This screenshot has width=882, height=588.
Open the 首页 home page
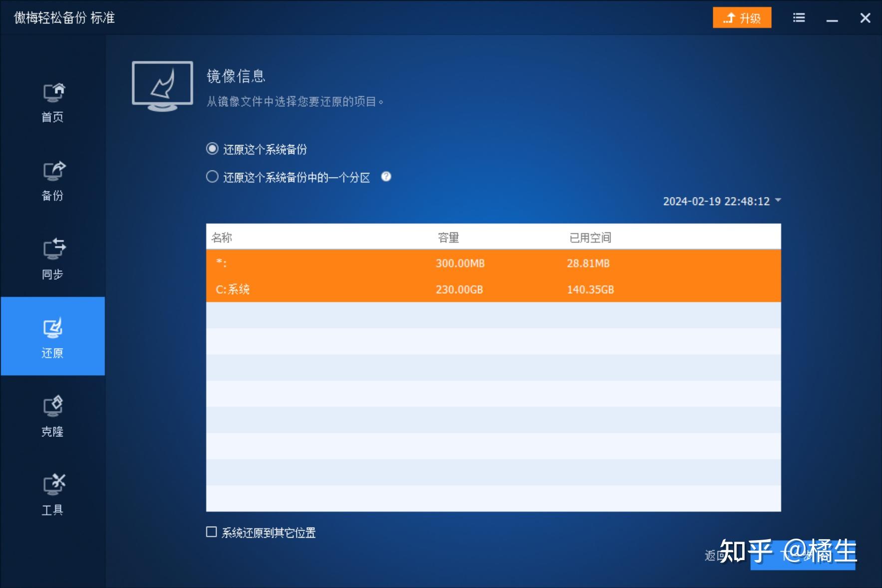click(x=53, y=102)
